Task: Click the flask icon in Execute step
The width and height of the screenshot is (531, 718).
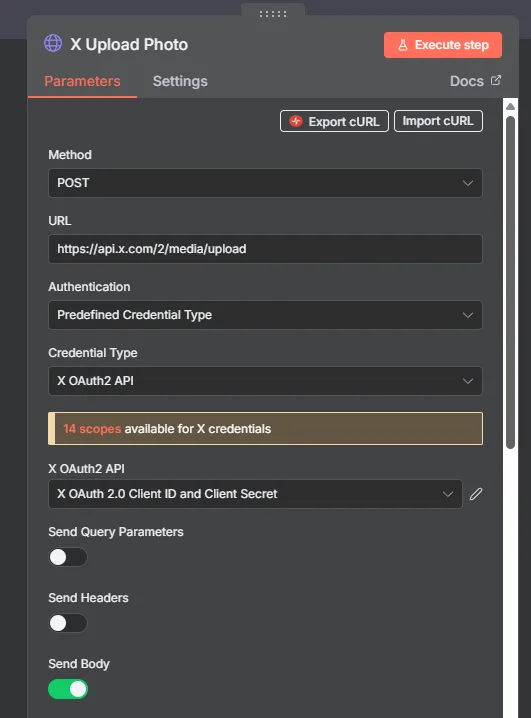Action: point(403,45)
